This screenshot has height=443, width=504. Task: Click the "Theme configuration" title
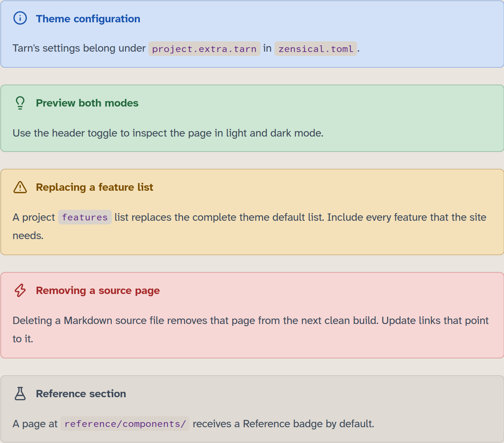coord(88,19)
